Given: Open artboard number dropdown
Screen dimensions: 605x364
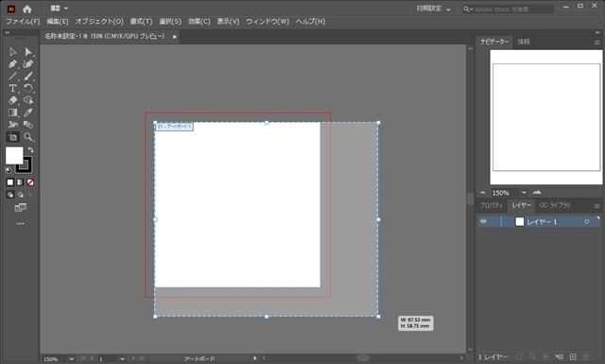Looking at the screenshot, I should click(122, 358).
